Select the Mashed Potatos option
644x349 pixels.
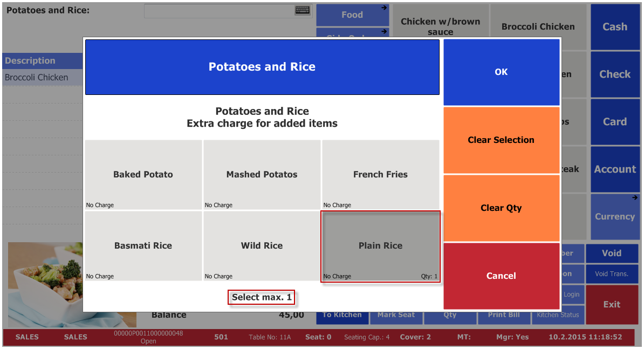tap(262, 175)
